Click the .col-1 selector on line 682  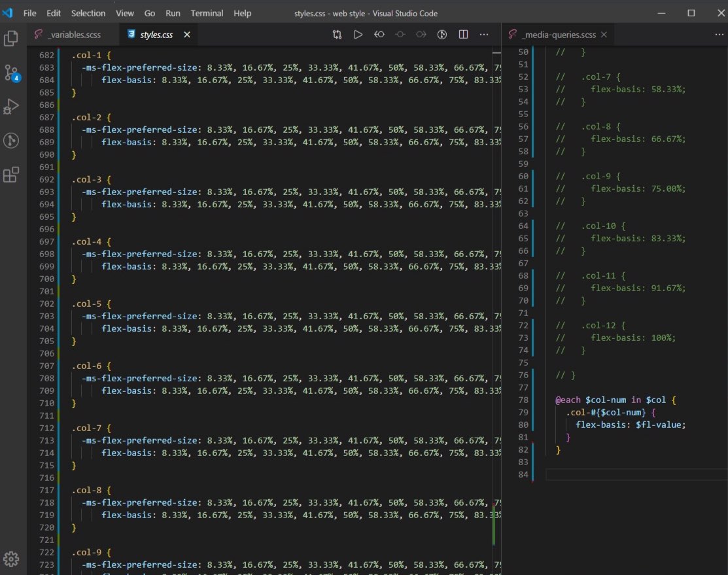coord(86,55)
